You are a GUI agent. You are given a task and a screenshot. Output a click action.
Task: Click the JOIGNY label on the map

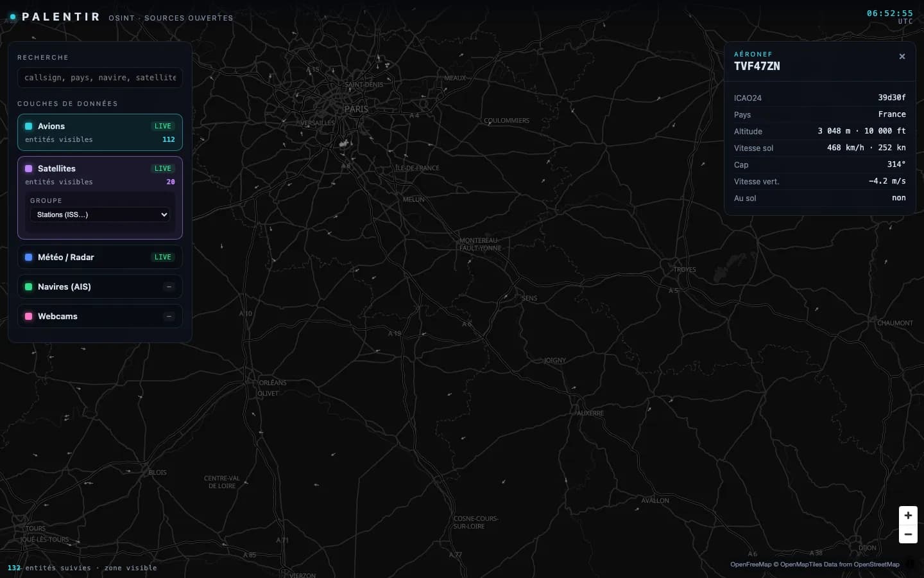[x=555, y=360]
